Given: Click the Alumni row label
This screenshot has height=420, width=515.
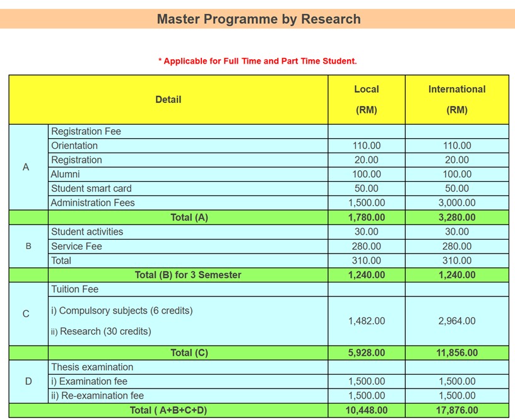Looking at the screenshot, I should (x=66, y=174).
